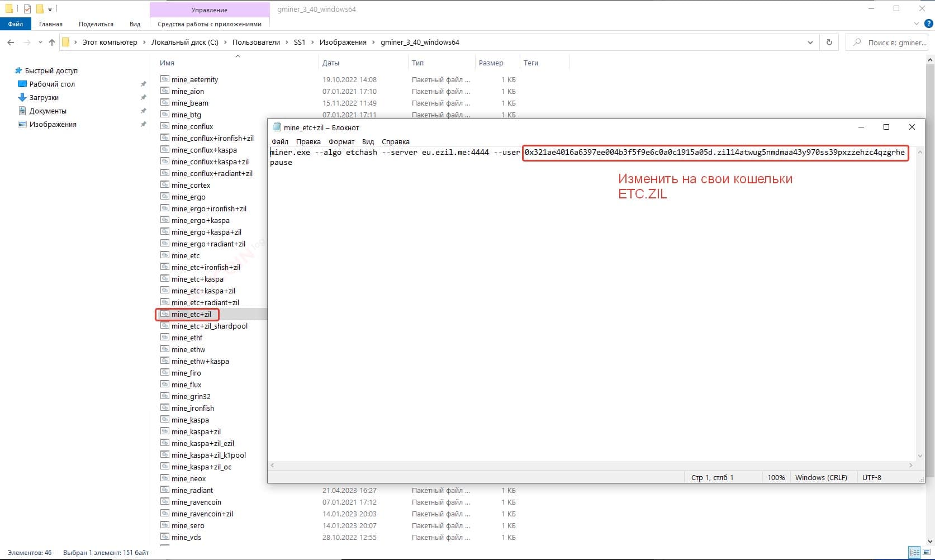Select the mine_vds file
The width and height of the screenshot is (935, 560).
click(186, 537)
